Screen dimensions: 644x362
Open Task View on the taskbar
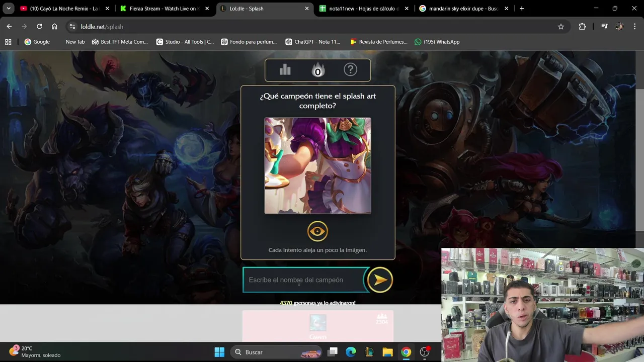tap(333, 352)
